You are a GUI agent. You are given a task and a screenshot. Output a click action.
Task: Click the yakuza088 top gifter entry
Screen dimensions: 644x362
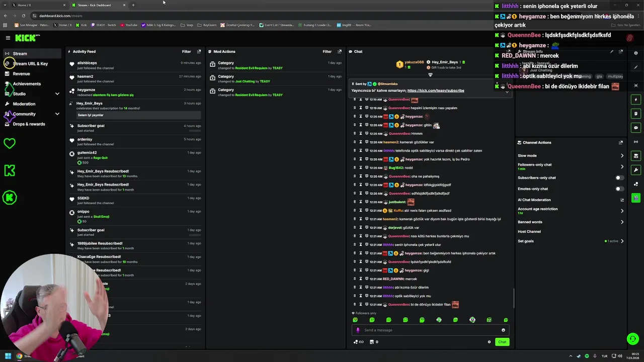[411, 64]
